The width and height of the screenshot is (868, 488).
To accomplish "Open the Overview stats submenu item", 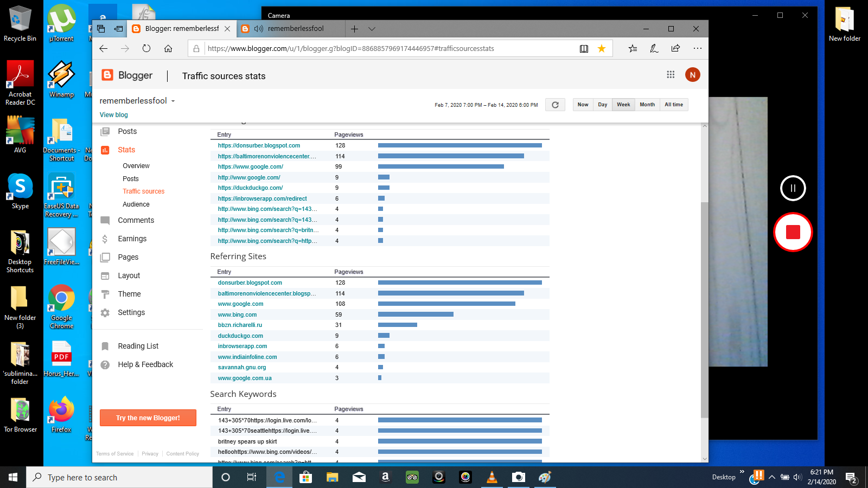I will [136, 166].
